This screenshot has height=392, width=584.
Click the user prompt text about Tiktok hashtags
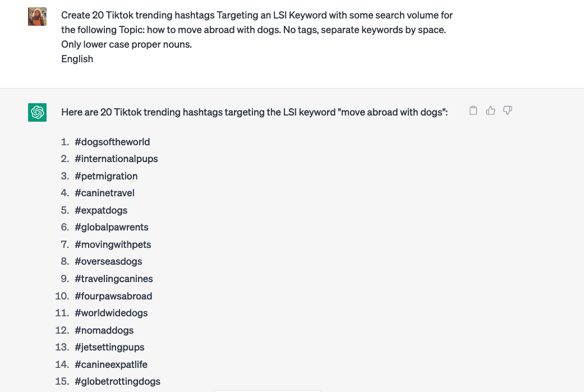[257, 37]
